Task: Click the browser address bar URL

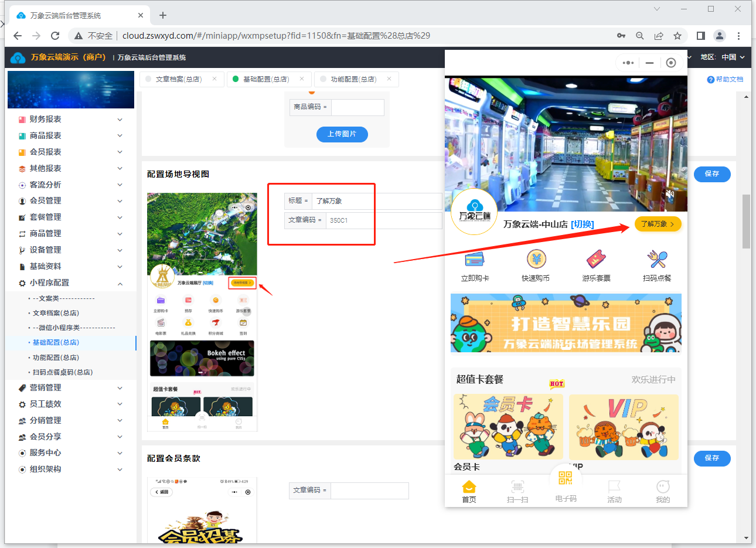Action: (x=276, y=36)
